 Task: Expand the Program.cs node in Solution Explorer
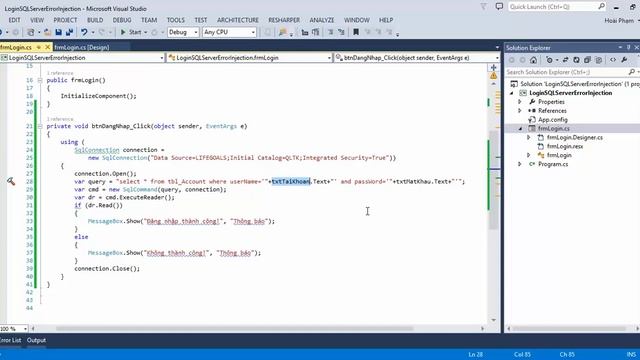coord(520,164)
